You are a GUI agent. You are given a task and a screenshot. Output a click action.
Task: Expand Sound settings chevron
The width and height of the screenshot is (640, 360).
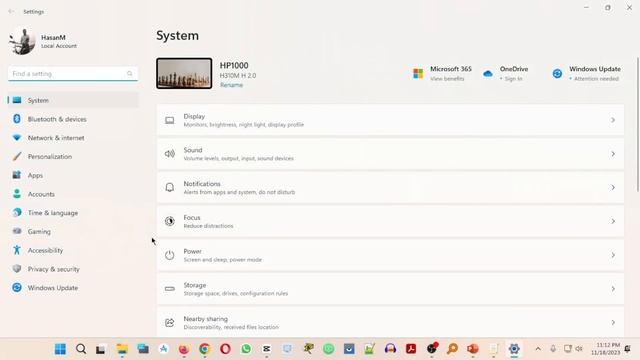pyautogui.click(x=613, y=154)
